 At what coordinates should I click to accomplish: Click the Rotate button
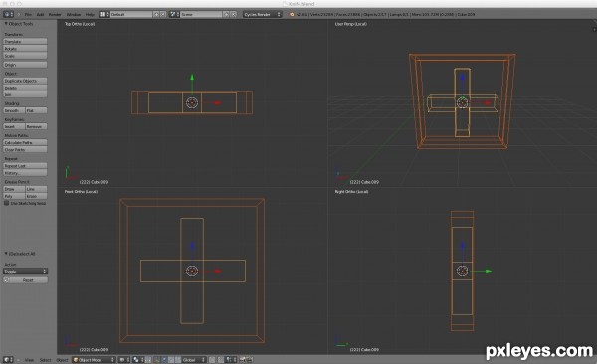pos(25,49)
